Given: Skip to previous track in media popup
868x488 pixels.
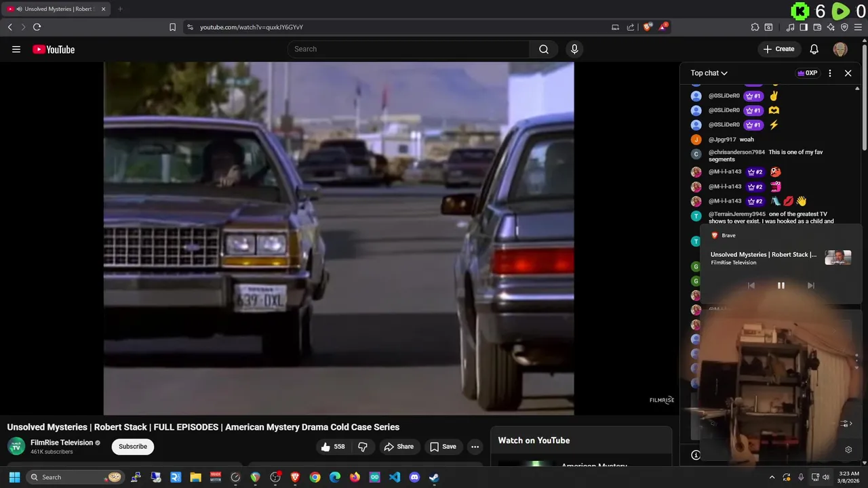Looking at the screenshot, I should pyautogui.click(x=751, y=285).
